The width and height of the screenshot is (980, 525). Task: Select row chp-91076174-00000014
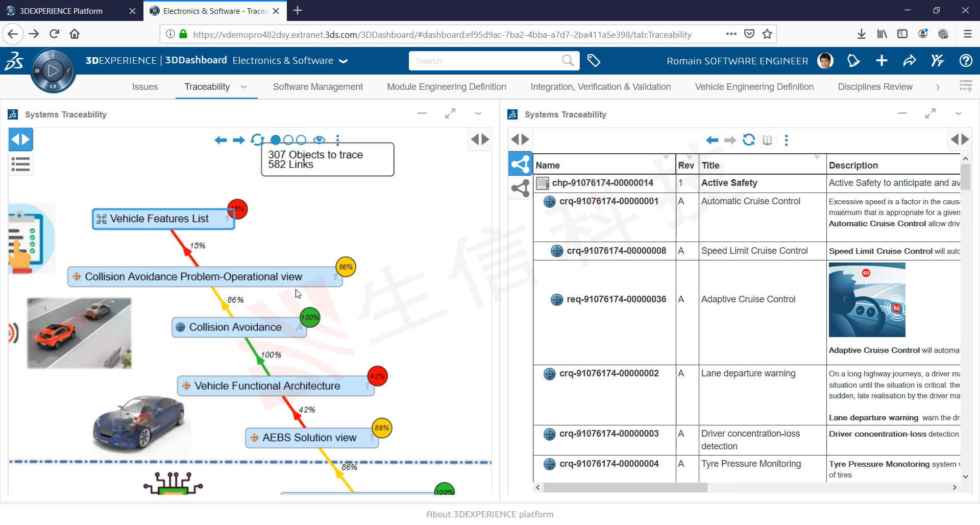point(747,183)
